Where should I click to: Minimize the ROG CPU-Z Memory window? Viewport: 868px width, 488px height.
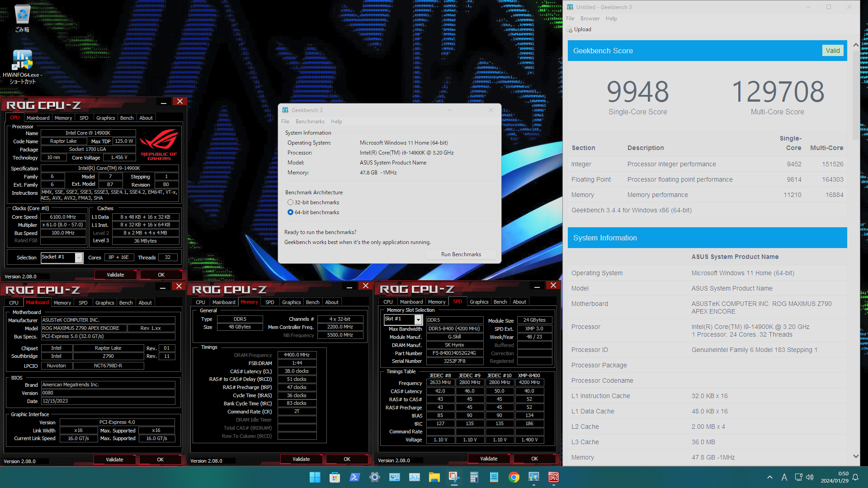[349, 286]
